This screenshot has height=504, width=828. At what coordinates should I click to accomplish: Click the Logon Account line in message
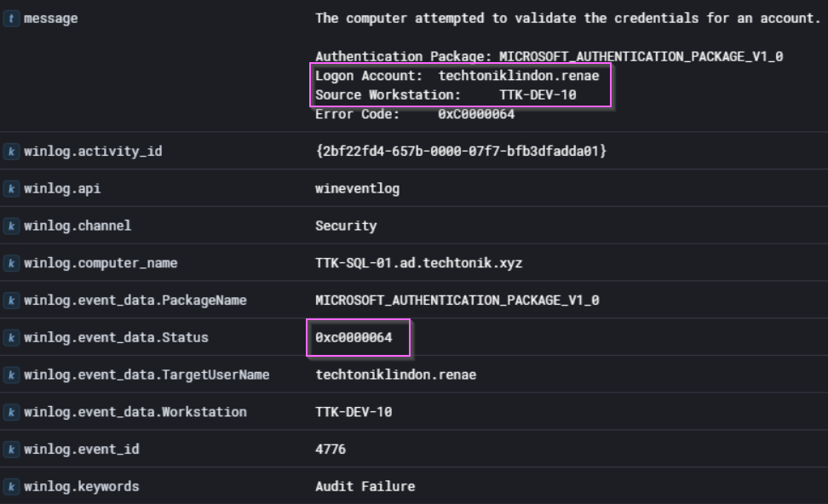pyautogui.click(x=457, y=76)
